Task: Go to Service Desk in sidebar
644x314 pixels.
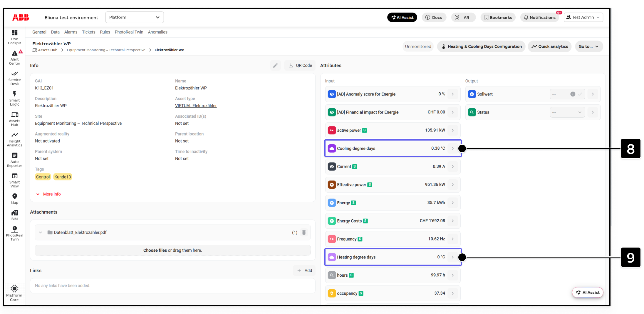Action: (x=14, y=78)
